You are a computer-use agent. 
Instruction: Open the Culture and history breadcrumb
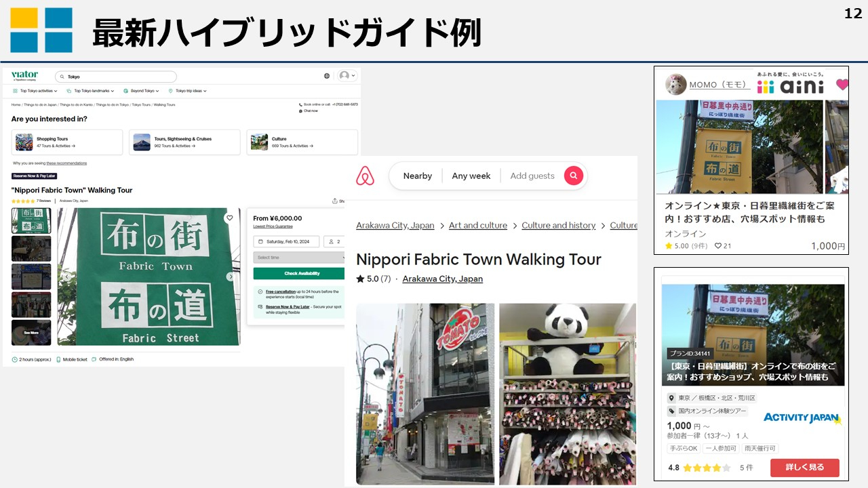pos(559,226)
